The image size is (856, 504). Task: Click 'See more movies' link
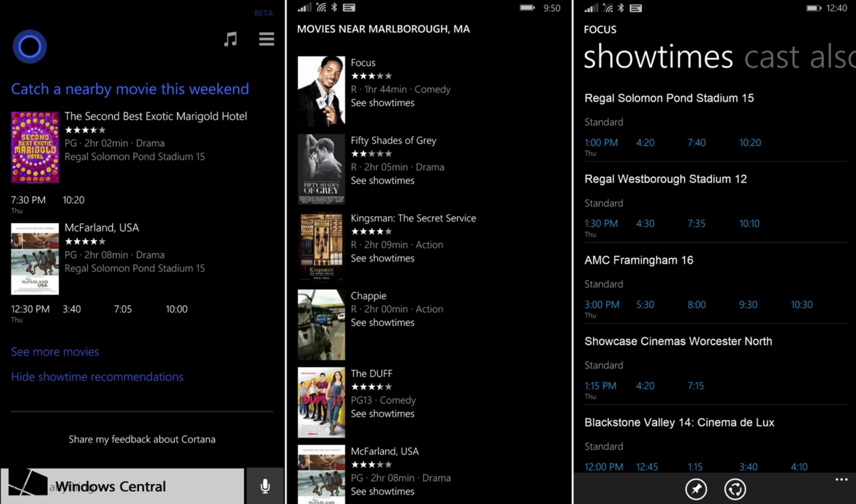tap(55, 352)
